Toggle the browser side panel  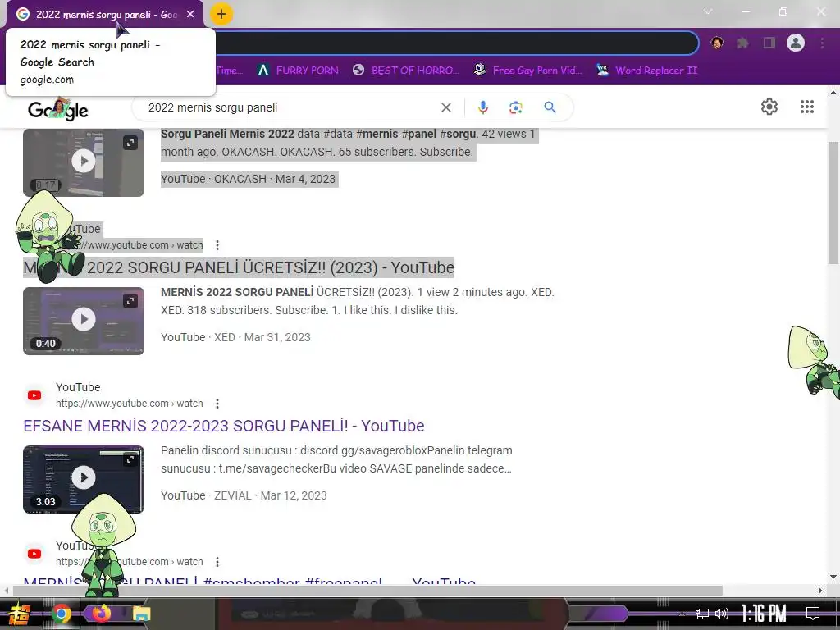(769, 43)
